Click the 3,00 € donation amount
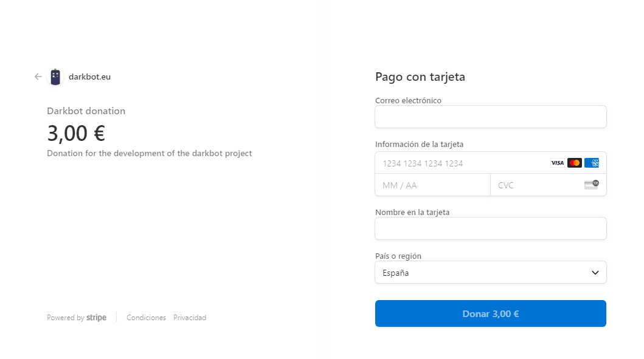644x359 pixels. coord(76,133)
